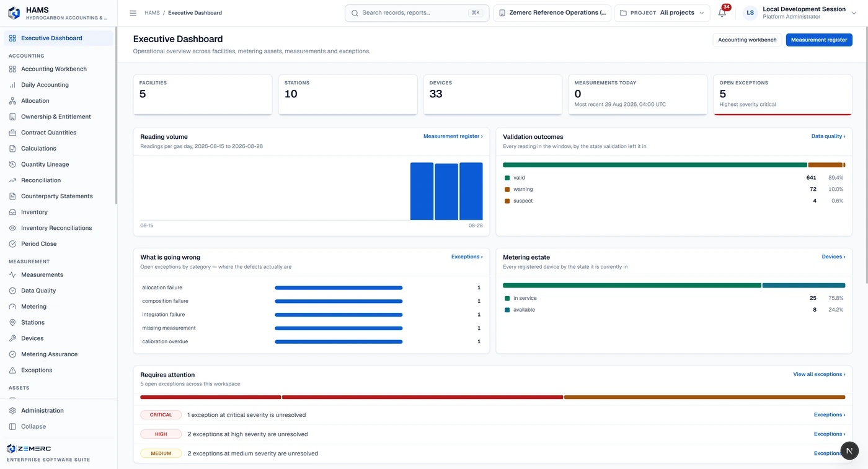868x469 pixels.
Task: Open Data Quality from the sidebar
Action: (x=58, y=291)
